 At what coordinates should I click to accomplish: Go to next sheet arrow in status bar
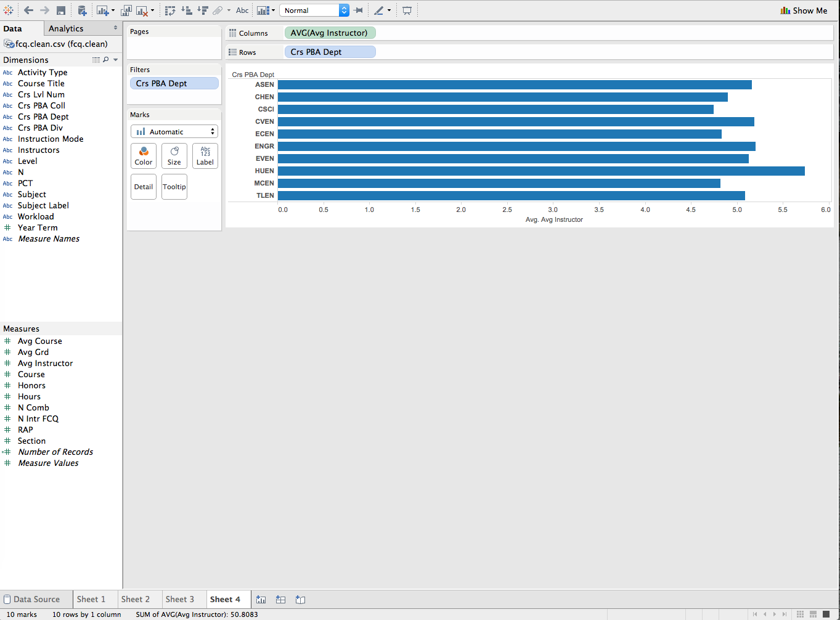click(775, 614)
